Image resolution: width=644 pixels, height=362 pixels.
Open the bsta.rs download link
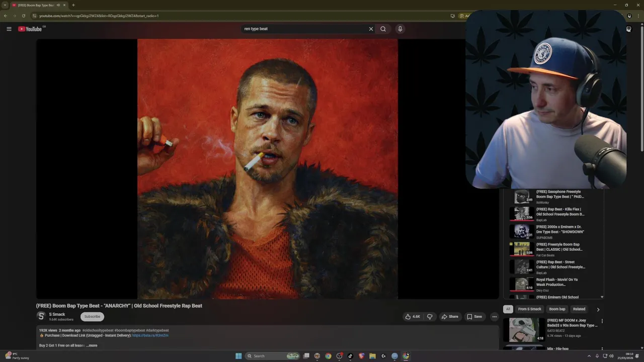tap(150, 335)
